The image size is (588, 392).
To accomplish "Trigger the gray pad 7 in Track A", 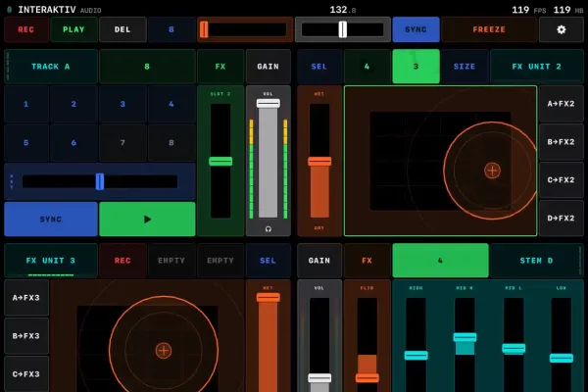I will [x=122, y=142].
